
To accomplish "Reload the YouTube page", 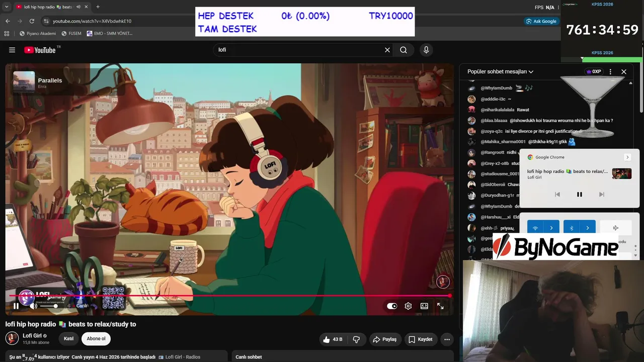I will tap(32, 21).
